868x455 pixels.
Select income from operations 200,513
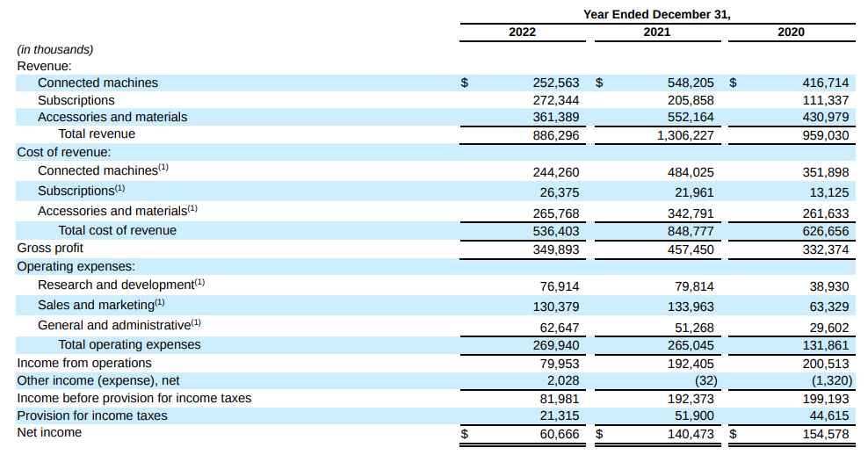(x=825, y=364)
